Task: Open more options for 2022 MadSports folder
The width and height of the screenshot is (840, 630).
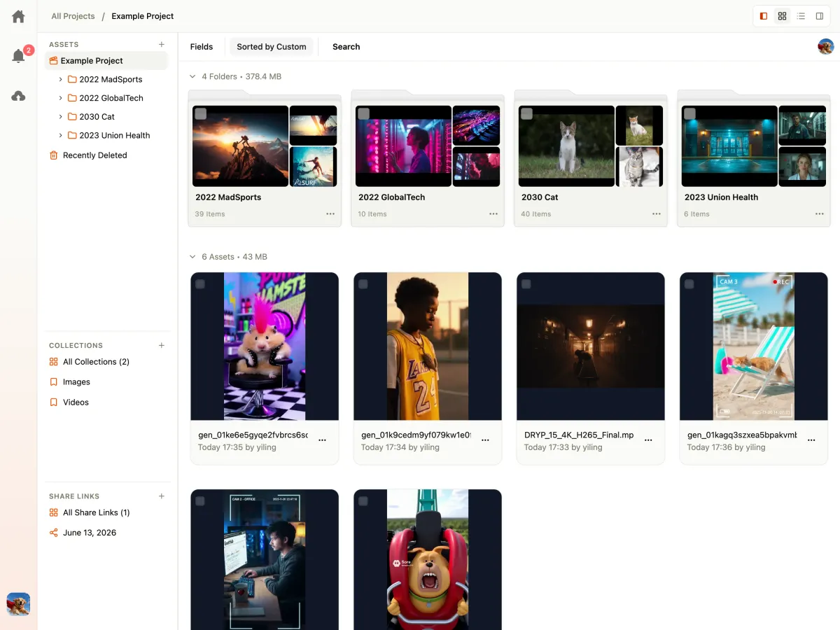Action: point(330,214)
